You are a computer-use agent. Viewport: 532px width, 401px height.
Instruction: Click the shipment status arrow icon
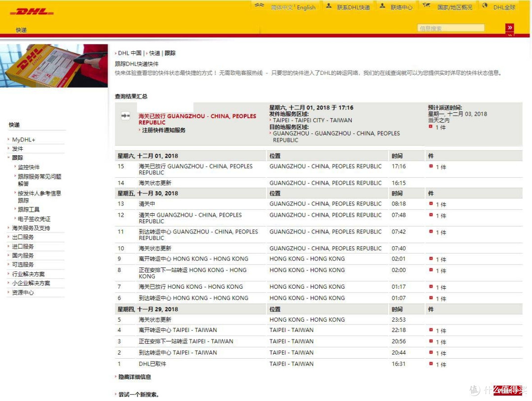[126, 116]
